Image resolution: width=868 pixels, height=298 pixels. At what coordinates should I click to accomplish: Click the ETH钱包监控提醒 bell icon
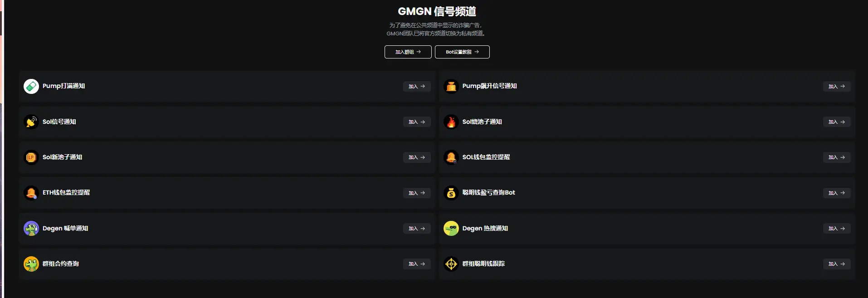31,193
